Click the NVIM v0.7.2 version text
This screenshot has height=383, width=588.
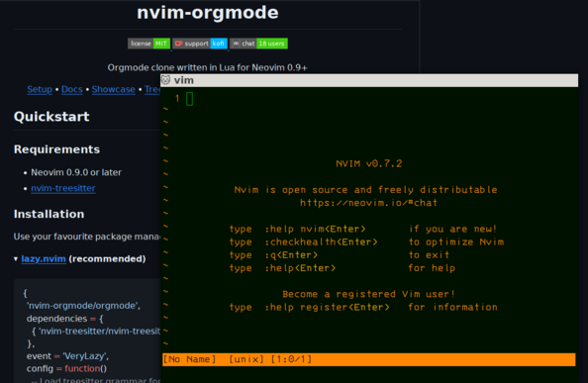(x=368, y=163)
